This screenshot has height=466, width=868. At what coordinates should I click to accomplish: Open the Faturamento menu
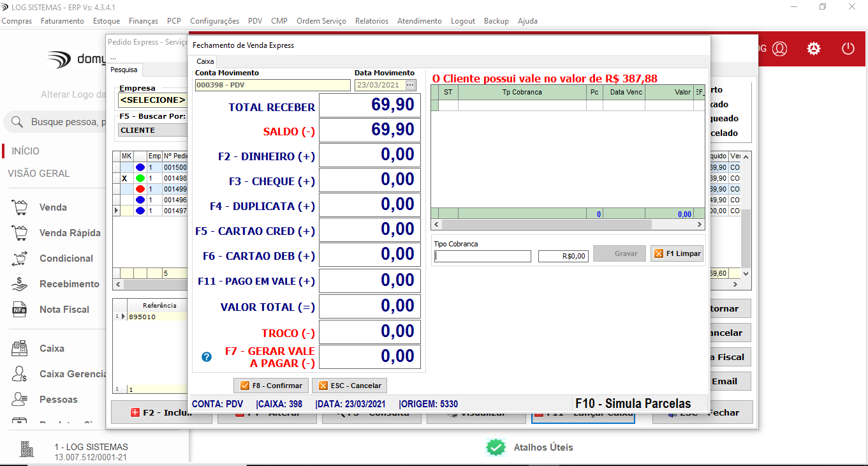(x=63, y=21)
